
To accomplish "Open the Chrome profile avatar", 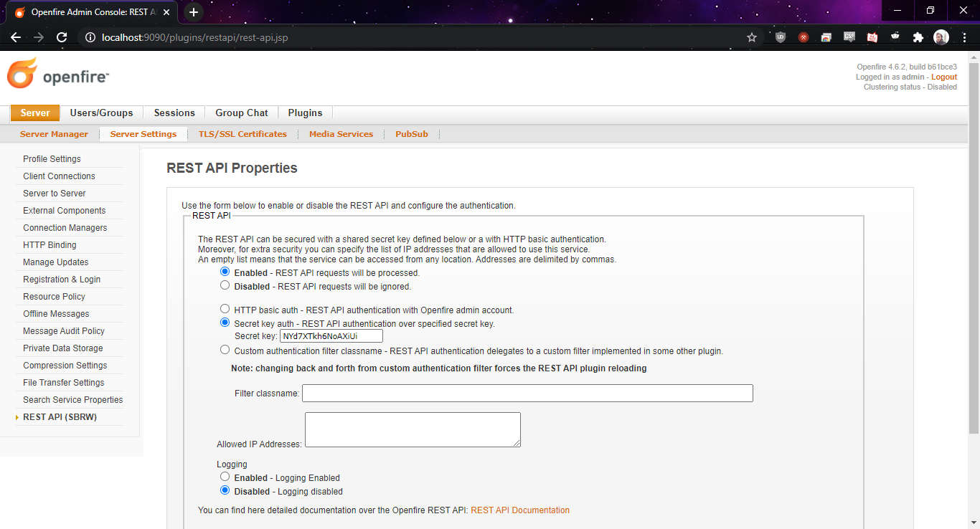I will pos(941,37).
